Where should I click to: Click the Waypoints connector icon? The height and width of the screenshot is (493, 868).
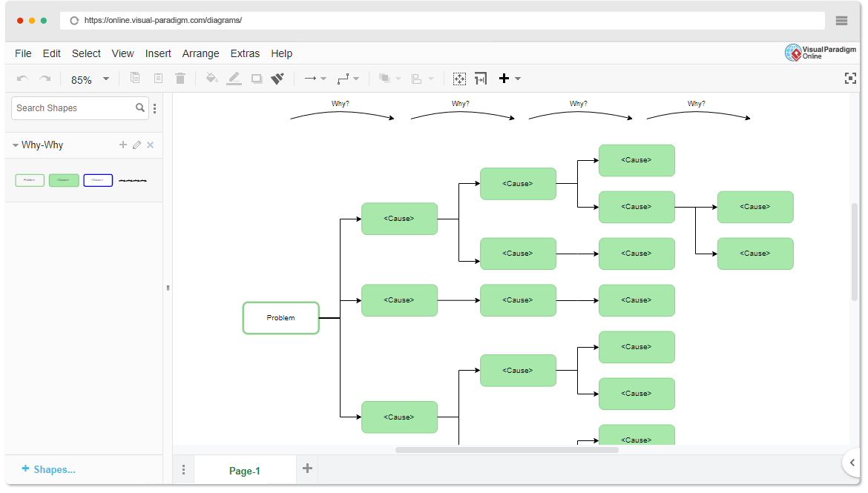tap(343, 79)
